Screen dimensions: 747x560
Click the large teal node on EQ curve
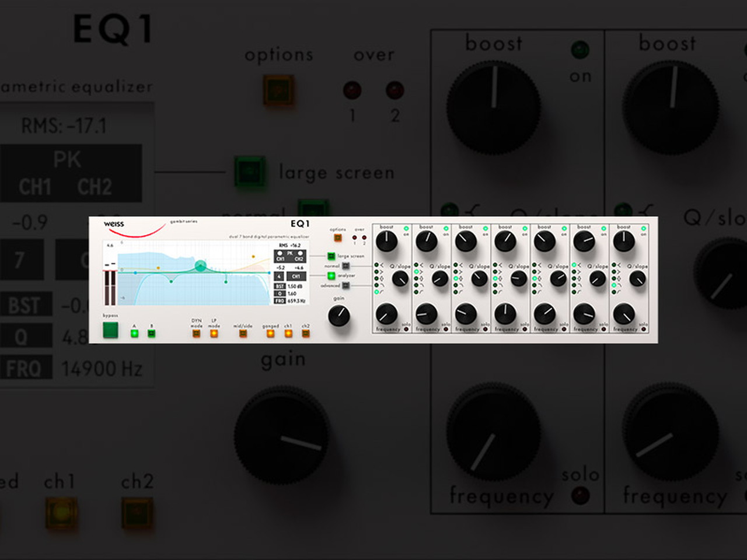click(x=200, y=266)
